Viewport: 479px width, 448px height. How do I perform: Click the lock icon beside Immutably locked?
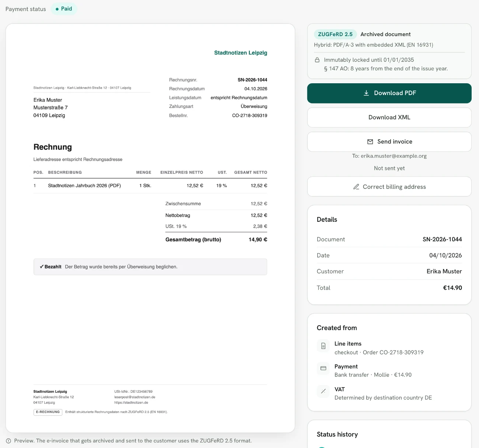317,60
